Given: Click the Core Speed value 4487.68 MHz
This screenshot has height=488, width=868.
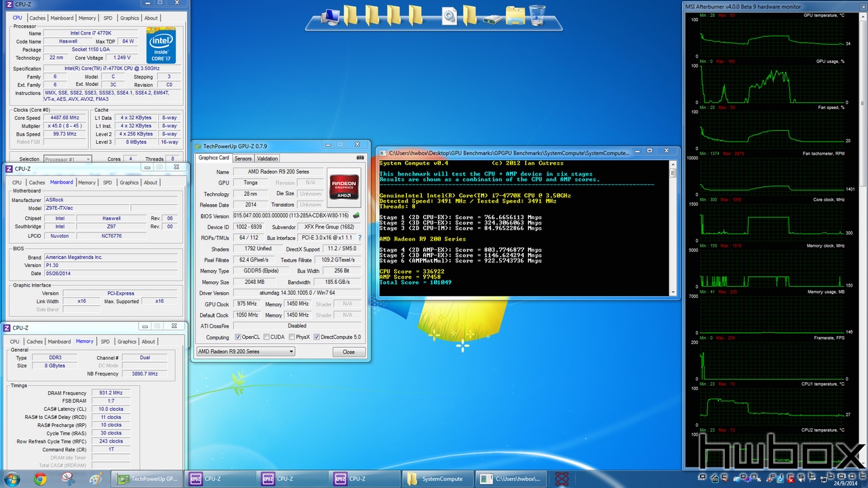Looking at the screenshot, I should coord(66,118).
